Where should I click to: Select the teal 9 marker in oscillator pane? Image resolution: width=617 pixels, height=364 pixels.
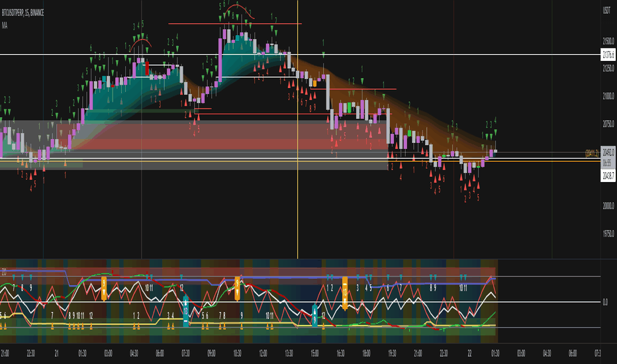point(314,314)
